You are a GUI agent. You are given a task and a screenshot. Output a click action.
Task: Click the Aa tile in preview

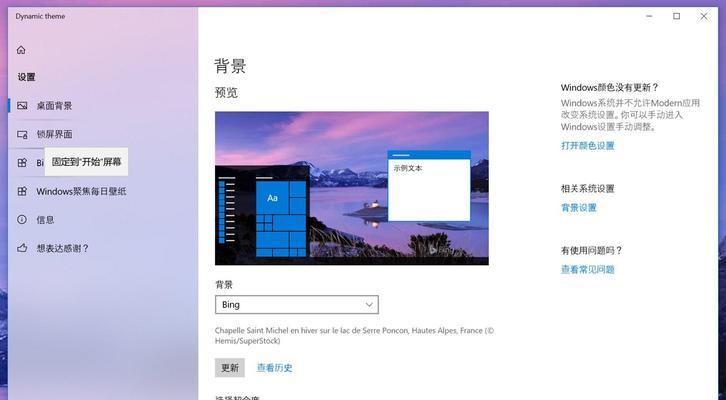coord(273,198)
